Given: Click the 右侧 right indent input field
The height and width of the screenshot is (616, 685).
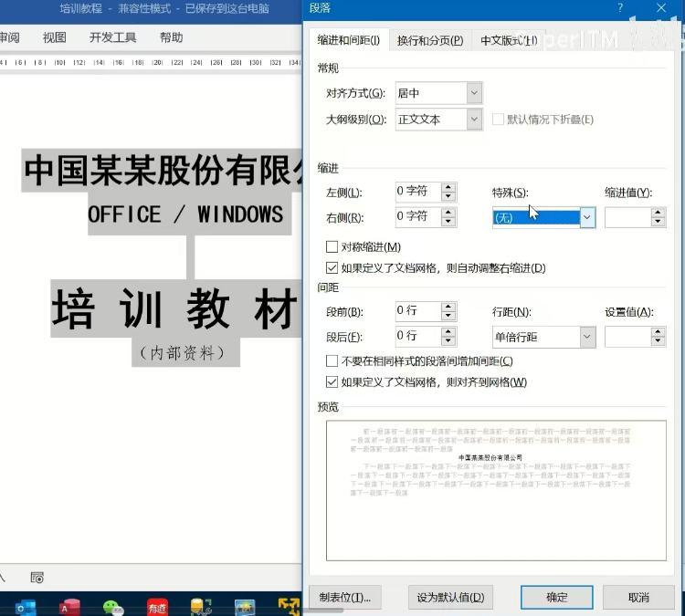Looking at the screenshot, I should click(418, 217).
